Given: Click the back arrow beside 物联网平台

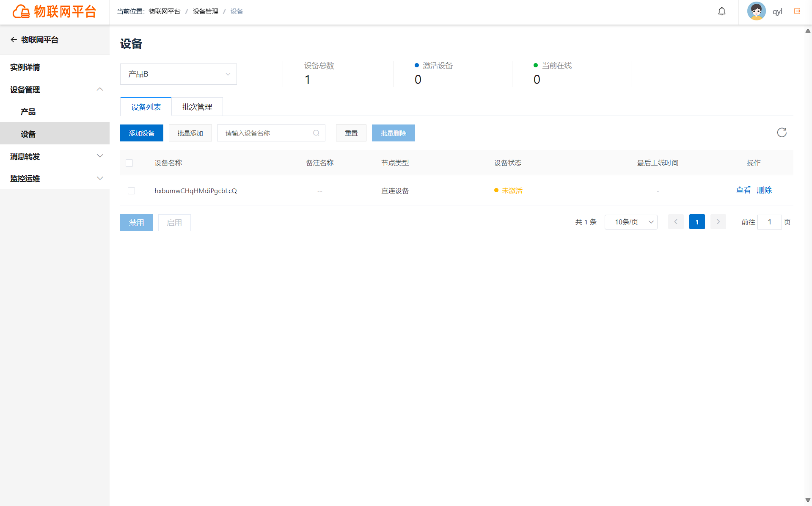Looking at the screenshot, I should pyautogui.click(x=14, y=40).
